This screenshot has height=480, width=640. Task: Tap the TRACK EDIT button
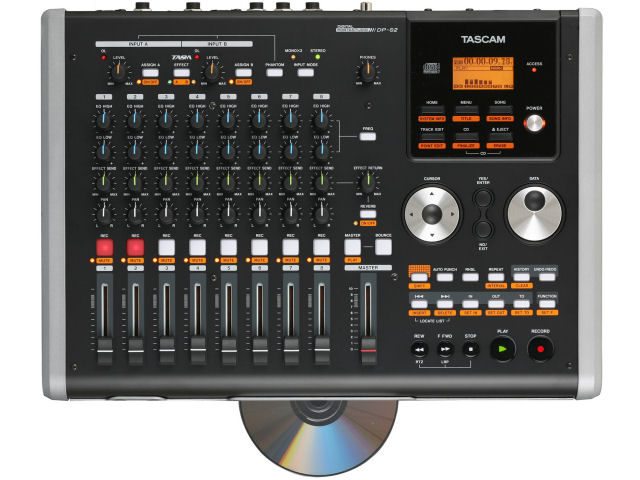coord(432,137)
